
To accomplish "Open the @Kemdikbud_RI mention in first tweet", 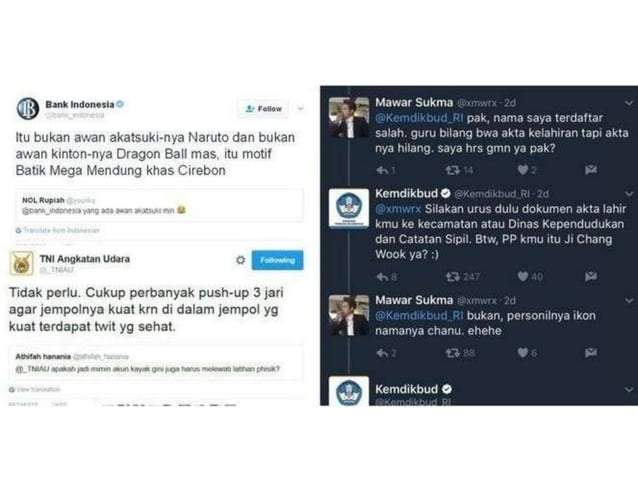I will [x=419, y=118].
